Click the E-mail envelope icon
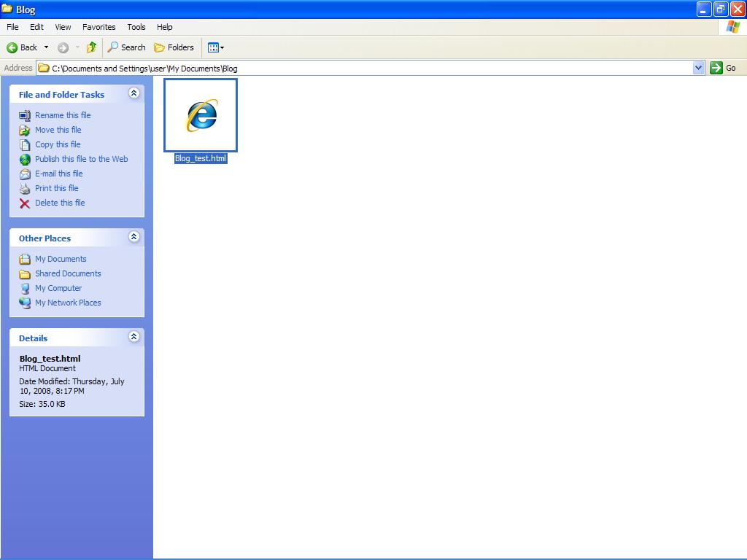 click(25, 174)
